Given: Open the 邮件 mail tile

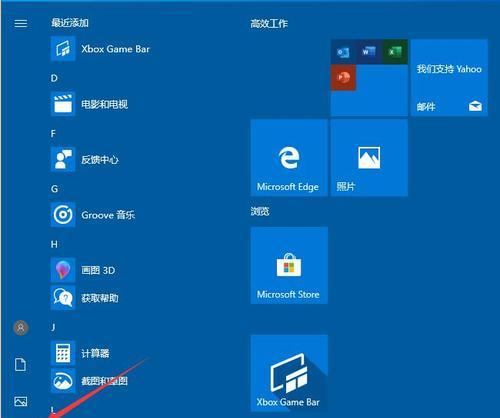Looking at the screenshot, I should click(x=449, y=78).
